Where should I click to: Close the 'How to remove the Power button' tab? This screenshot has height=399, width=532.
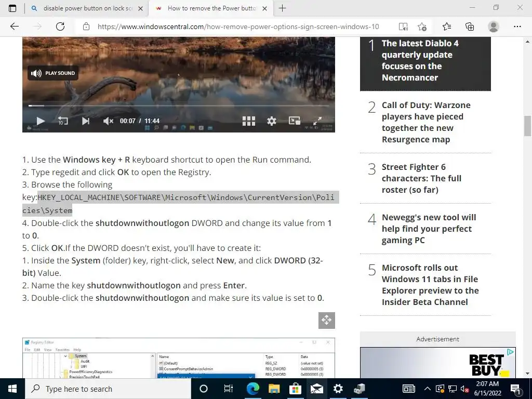click(265, 8)
